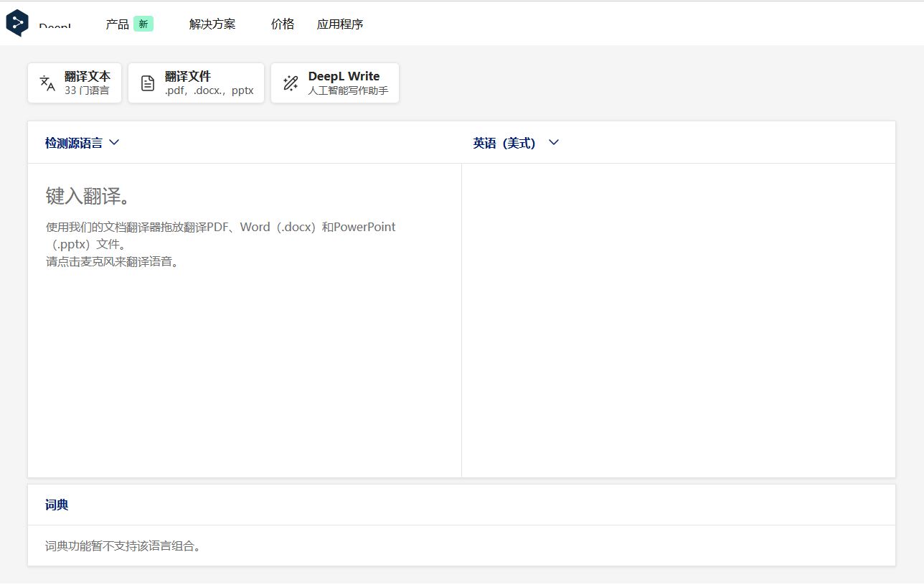The image size is (924, 585).
Task: Click the DeepL logo icon
Action: (x=17, y=23)
